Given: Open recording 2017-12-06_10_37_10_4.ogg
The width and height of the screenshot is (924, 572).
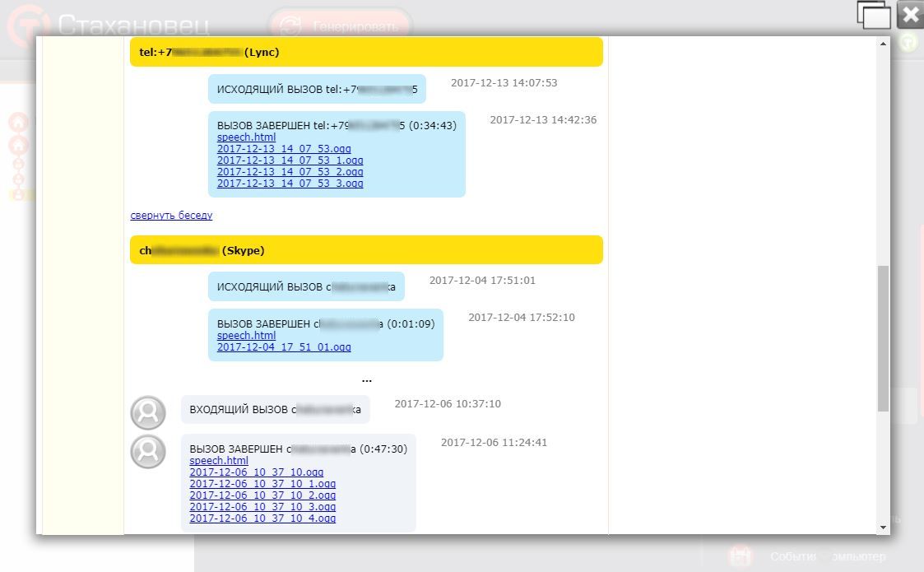Looking at the screenshot, I should pos(262,518).
